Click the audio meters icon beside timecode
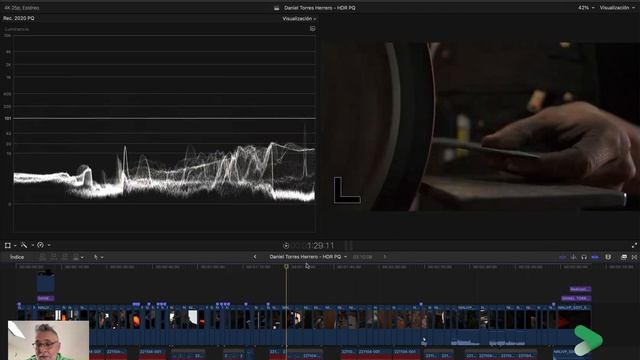The width and height of the screenshot is (640, 360). (x=349, y=245)
